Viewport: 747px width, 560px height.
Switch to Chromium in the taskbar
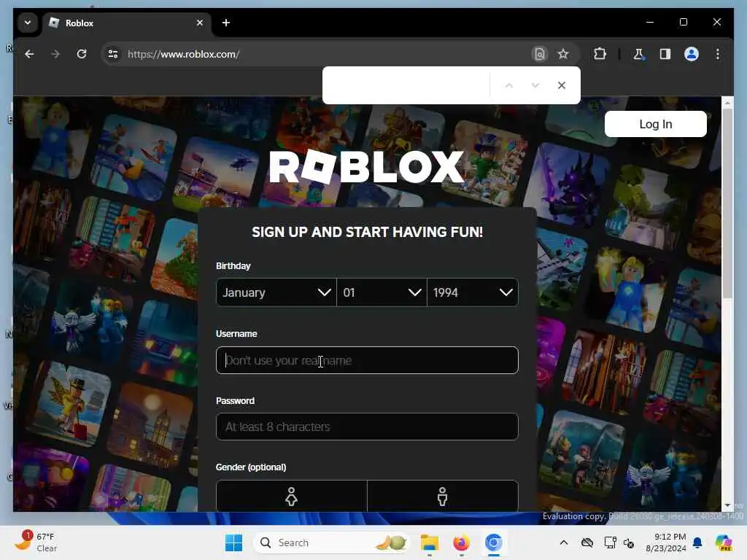[494, 542]
